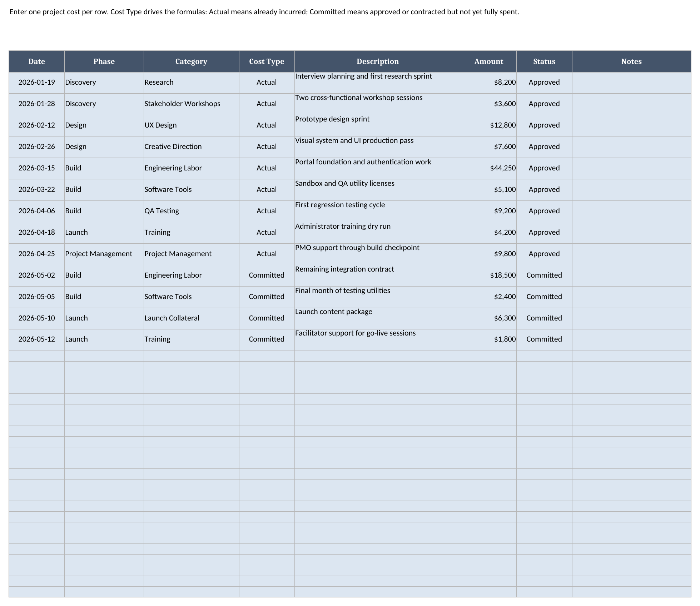This screenshot has height=606, width=700.
Task: Click the $4,200 amount cell
Action: click(x=489, y=233)
